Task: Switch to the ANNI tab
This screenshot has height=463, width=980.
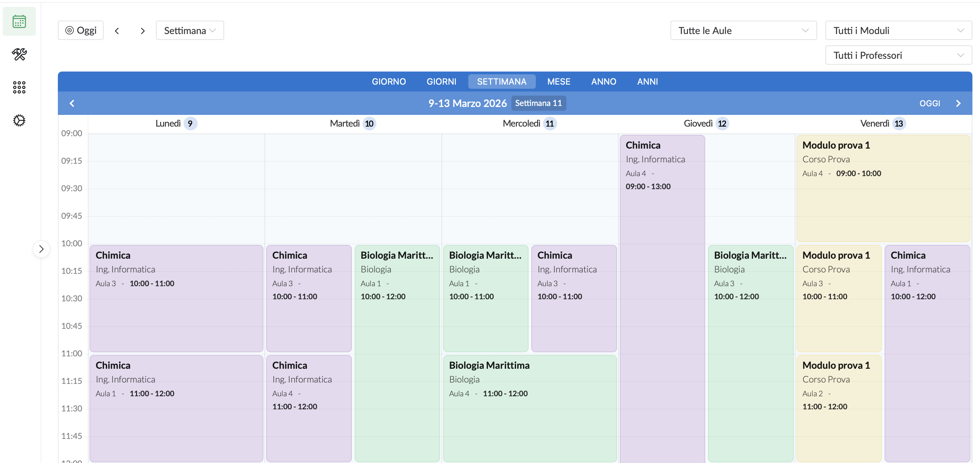Action: coord(647,81)
